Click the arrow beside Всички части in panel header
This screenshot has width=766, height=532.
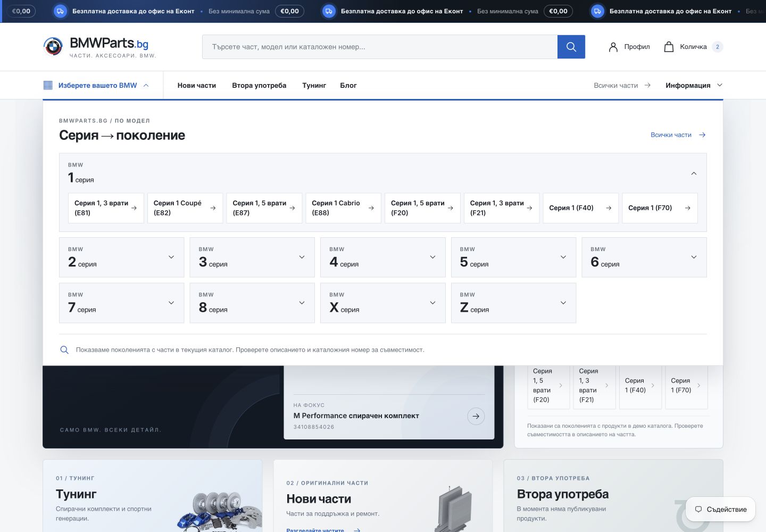click(x=702, y=135)
